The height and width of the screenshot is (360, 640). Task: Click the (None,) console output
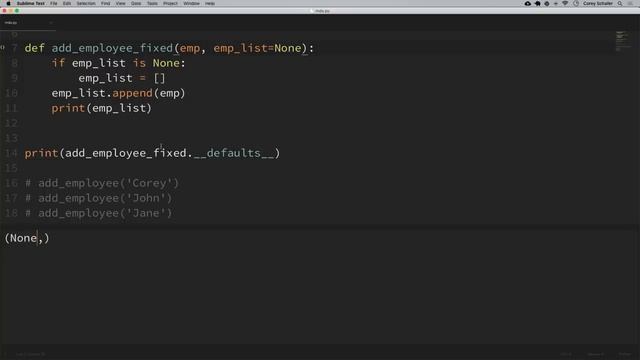27,238
